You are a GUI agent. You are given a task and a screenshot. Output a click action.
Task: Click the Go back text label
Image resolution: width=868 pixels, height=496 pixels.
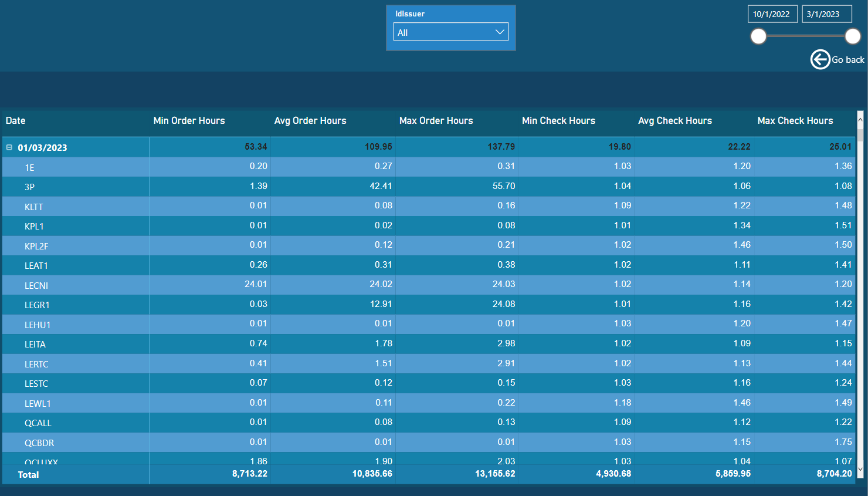847,60
